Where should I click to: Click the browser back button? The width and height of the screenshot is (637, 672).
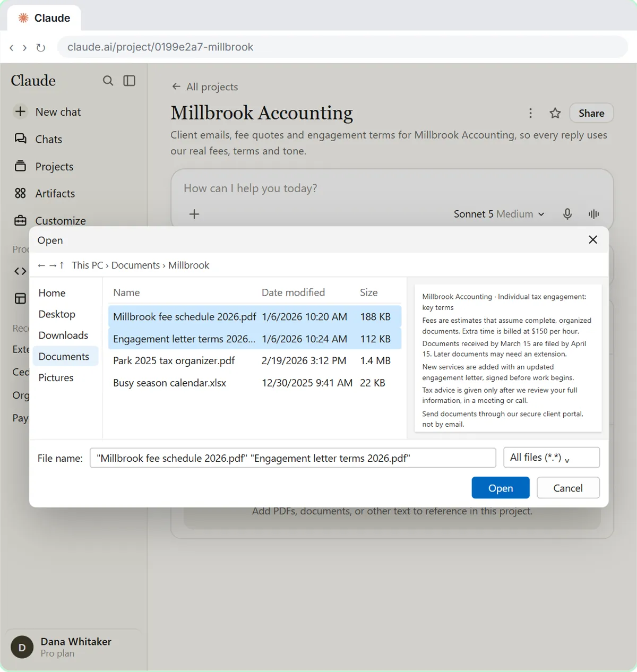point(12,48)
